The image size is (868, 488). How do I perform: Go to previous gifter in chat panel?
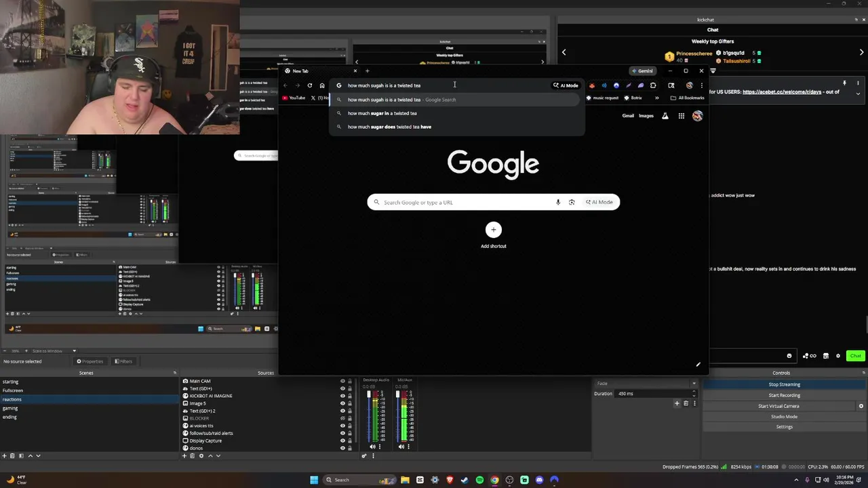coord(564,52)
